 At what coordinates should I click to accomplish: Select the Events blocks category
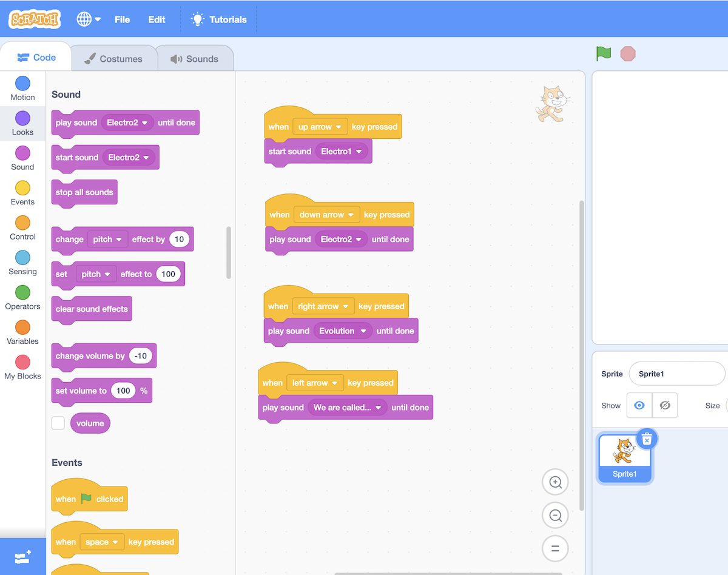[x=22, y=192]
